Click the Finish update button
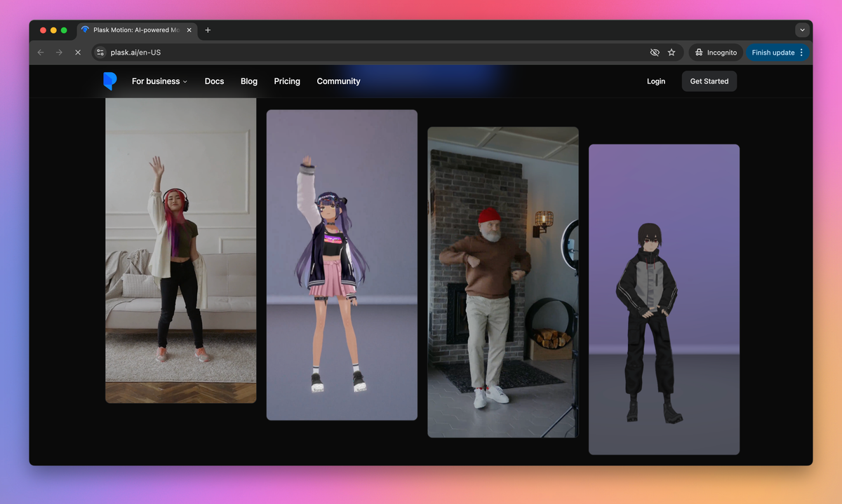 [773, 53]
